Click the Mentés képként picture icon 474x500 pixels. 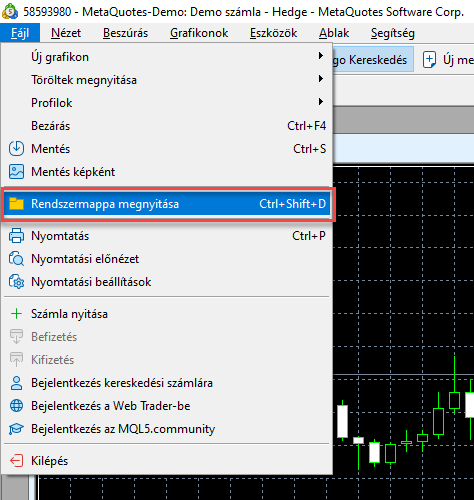point(16,172)
